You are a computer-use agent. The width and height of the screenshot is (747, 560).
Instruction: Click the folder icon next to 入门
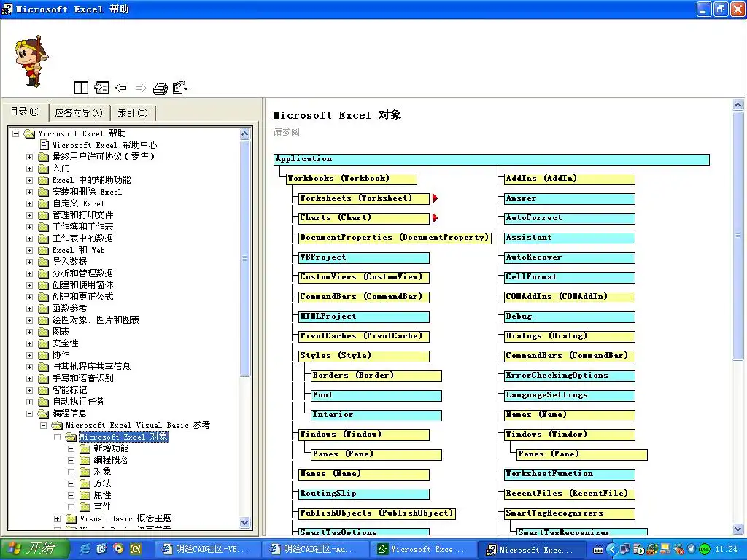[x=43, y=168]
